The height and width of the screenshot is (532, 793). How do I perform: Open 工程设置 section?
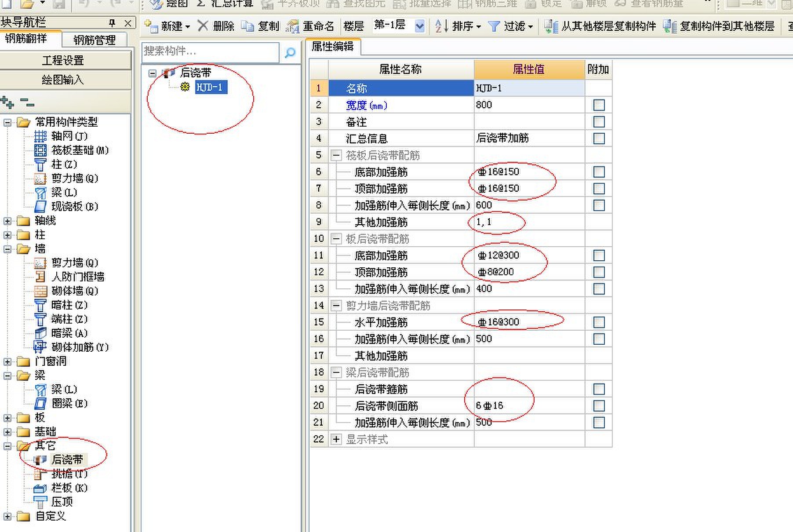point(65,60)
